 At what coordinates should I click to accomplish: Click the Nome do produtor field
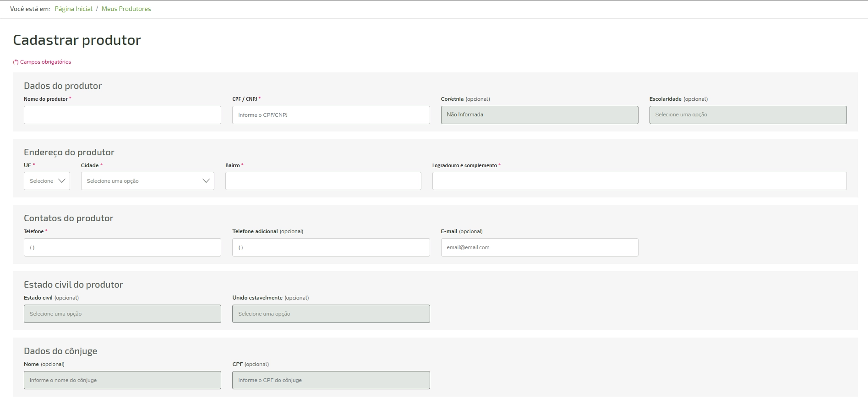tap(122, 115)
